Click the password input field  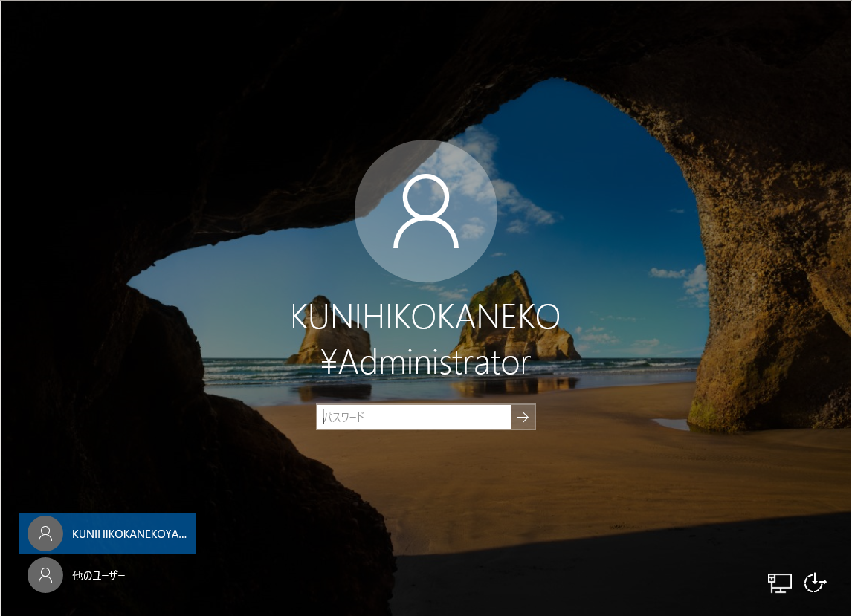(x=414, y=417)
